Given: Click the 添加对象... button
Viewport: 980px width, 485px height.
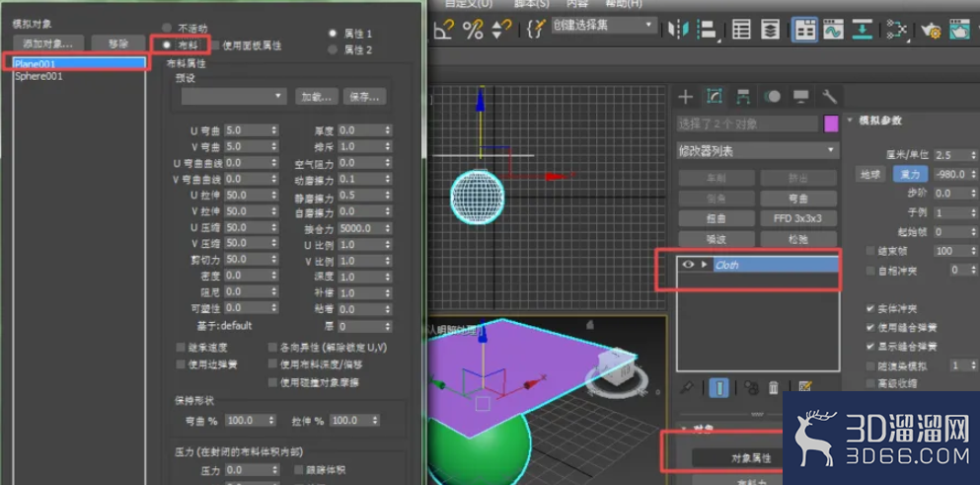Looking at the screenshot, I should click(48, 43).
